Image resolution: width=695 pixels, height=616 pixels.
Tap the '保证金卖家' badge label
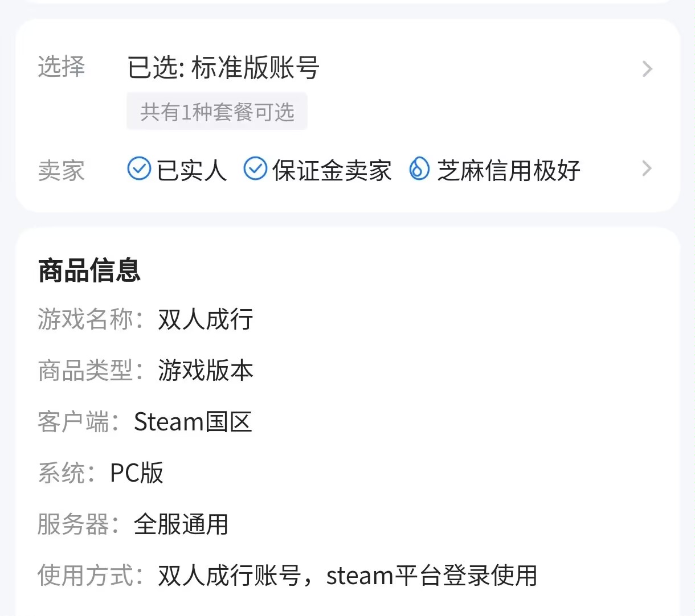[x=332, y=170]
